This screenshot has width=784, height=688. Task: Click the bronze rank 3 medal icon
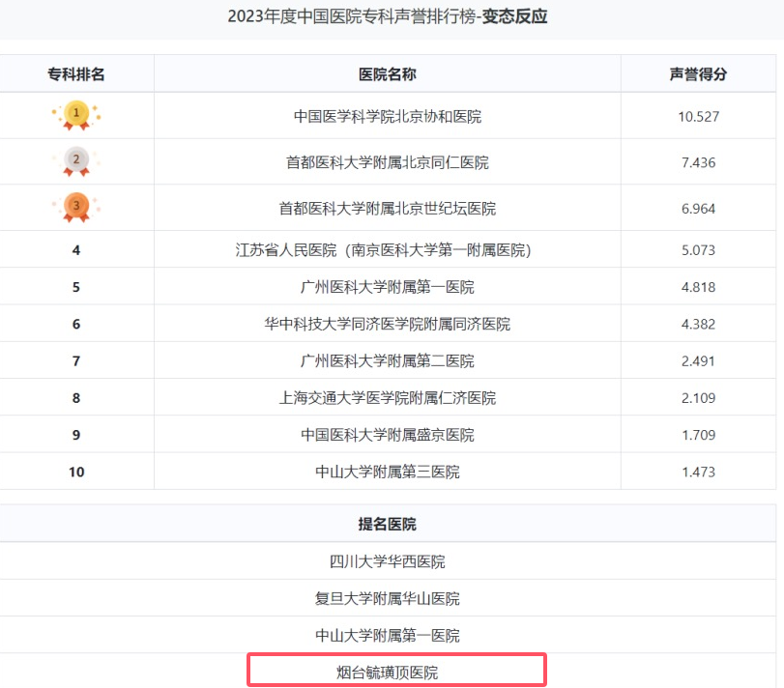pyautogui.click(x=76, y=208)
